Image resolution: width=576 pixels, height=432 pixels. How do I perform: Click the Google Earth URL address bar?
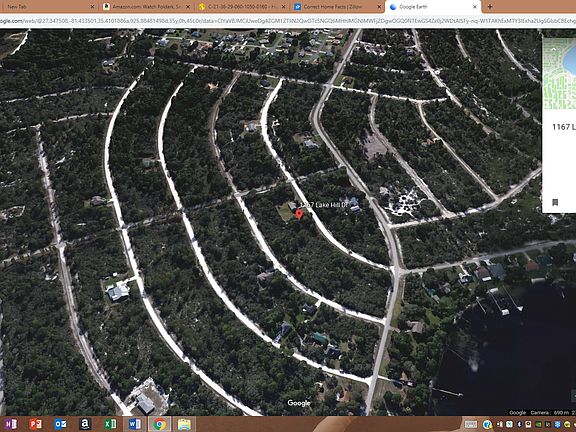tap(288, 21)
